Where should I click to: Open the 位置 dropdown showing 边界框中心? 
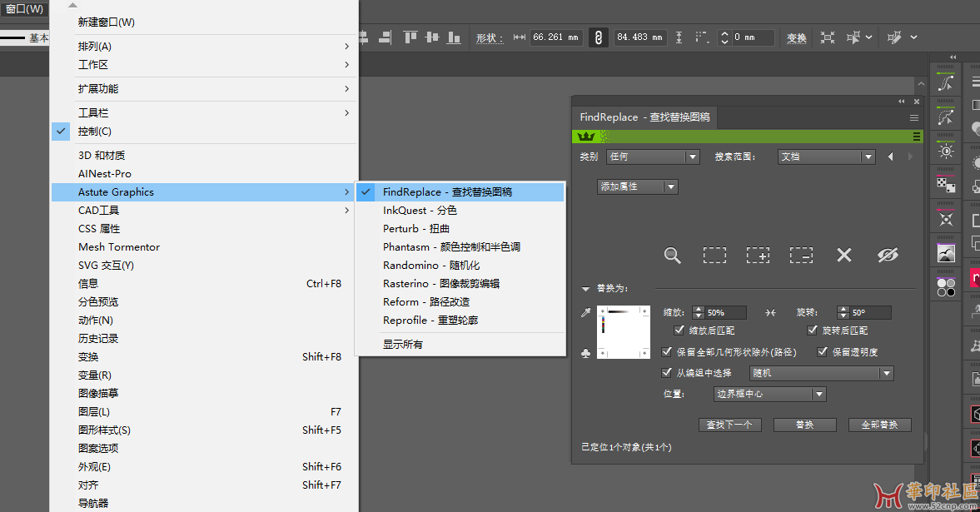coord(770,394)
